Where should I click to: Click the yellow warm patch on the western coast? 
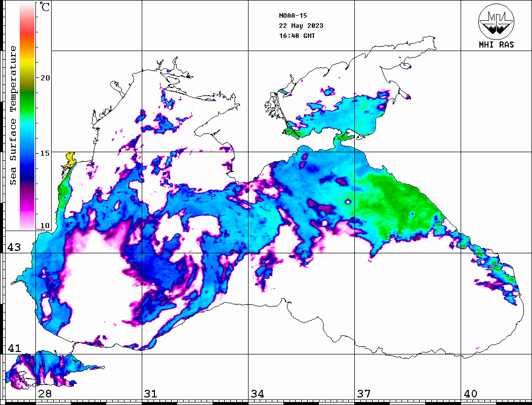coord(70,159)
